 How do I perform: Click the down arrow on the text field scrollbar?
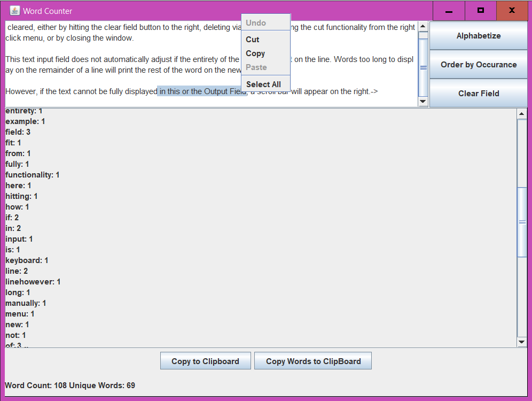click(x=423, y=101)
